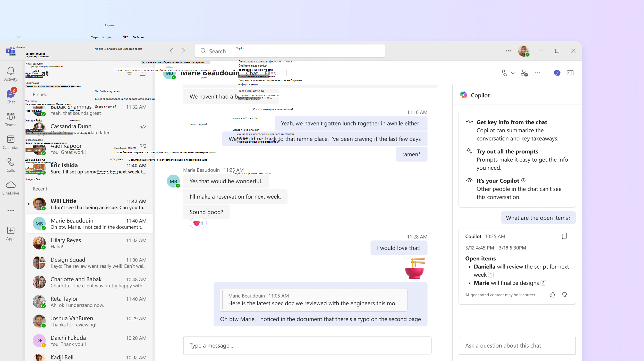644x361 pixels.
Task: Click the heart reaction on Sound good?
Action: tap(198, 223)
